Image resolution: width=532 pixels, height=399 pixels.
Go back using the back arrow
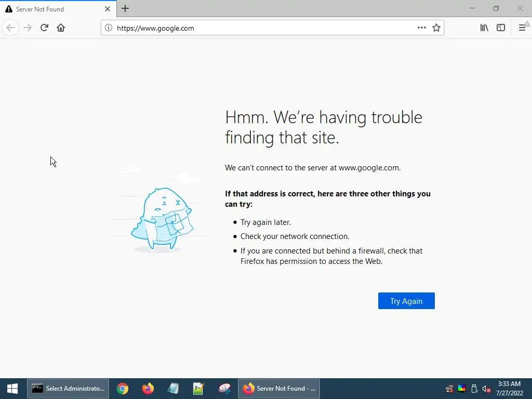[10, 28]
